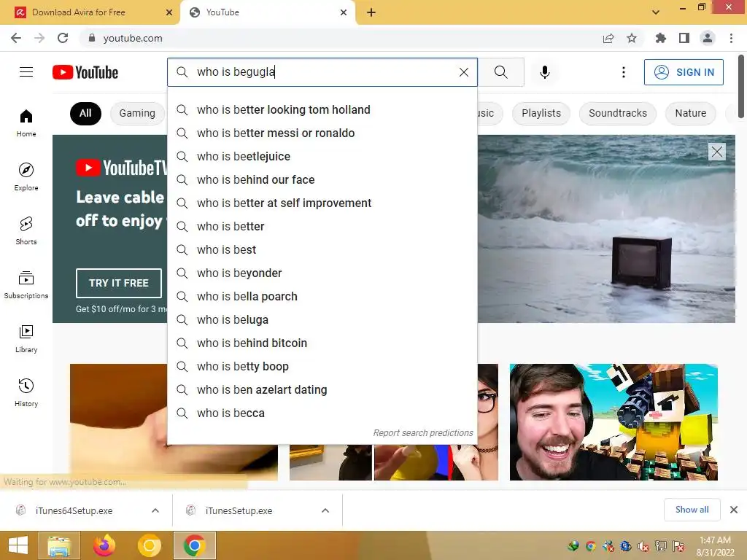This screenshot has height=560, width=747.
Task: Launch Firefox from taskbar
Action: pyautogui.click(x=104, y=545)
